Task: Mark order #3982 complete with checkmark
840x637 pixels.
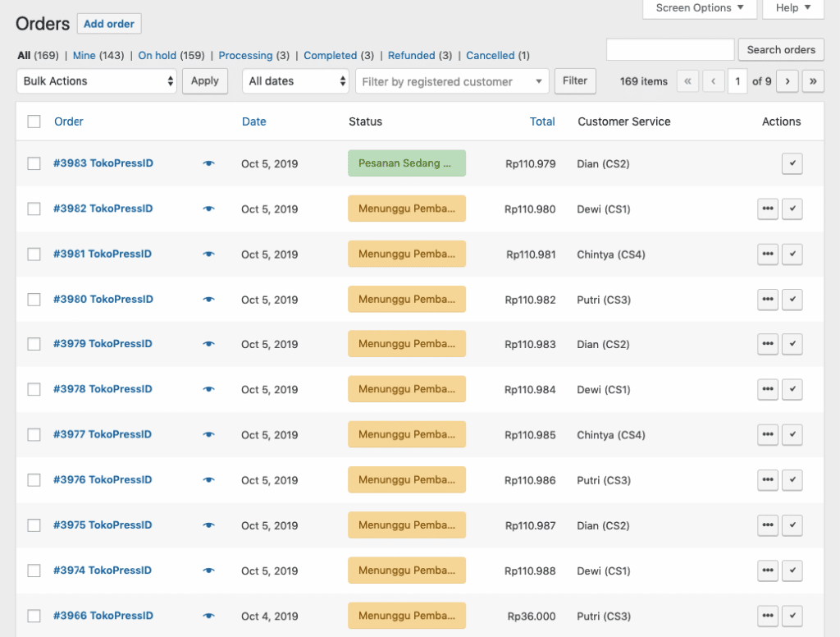Action: point(792,209)
